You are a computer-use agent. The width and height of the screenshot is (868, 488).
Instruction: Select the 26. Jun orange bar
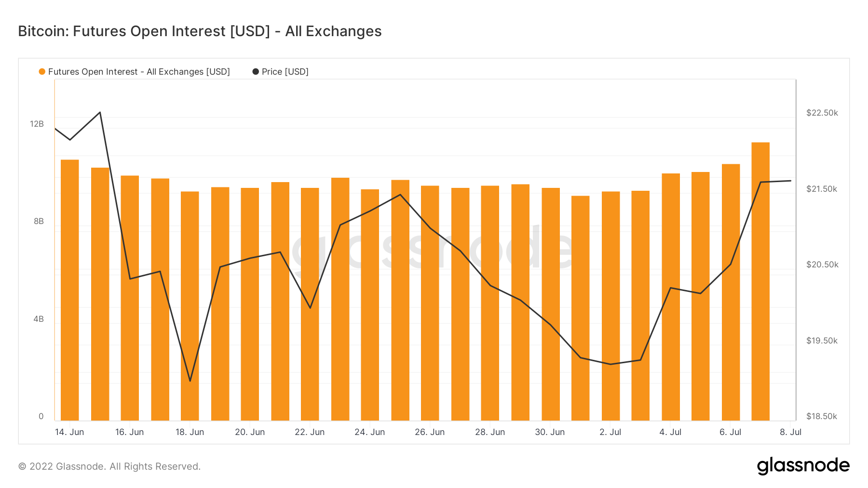430,303
